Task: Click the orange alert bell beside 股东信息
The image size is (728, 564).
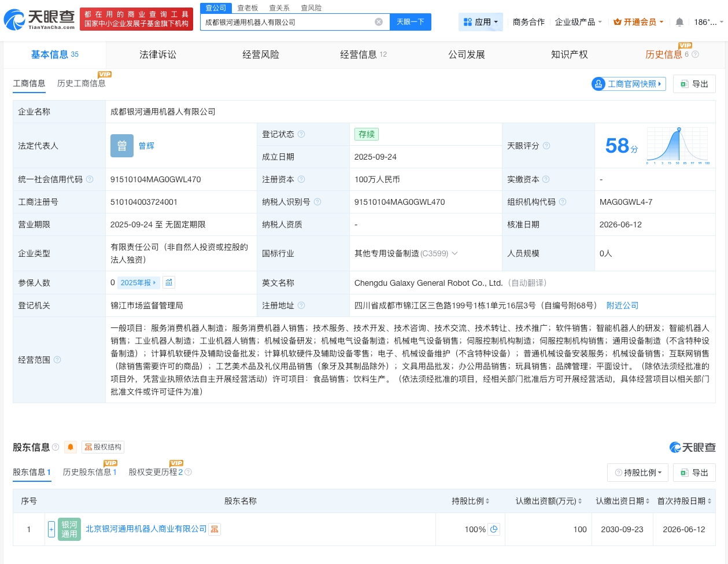Action: 71,447
